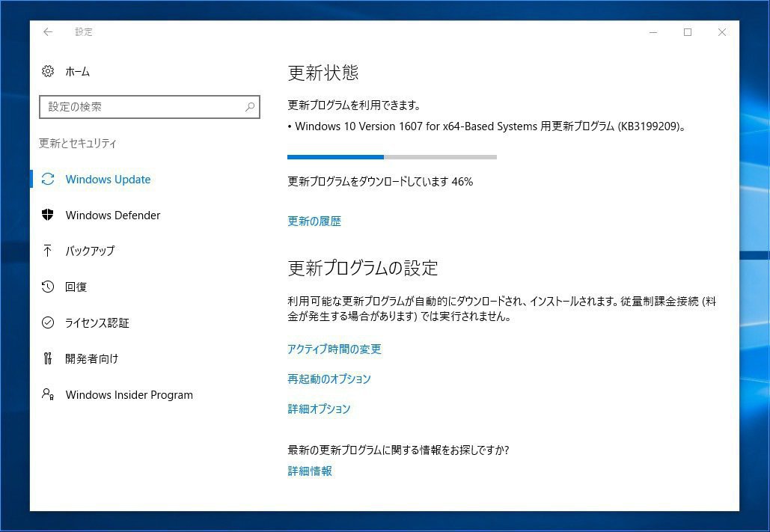
Task: Open ホーム settings home
Action: point(78,72)
